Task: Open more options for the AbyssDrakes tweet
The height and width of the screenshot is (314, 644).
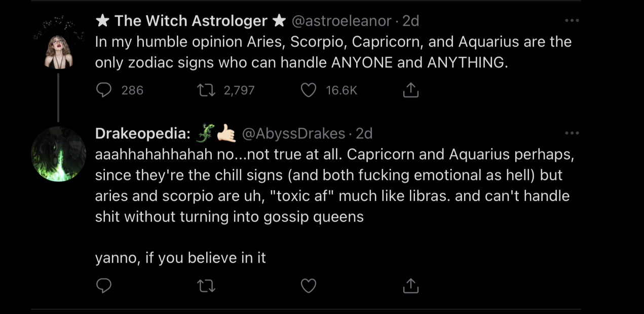Action: point(572,133)
